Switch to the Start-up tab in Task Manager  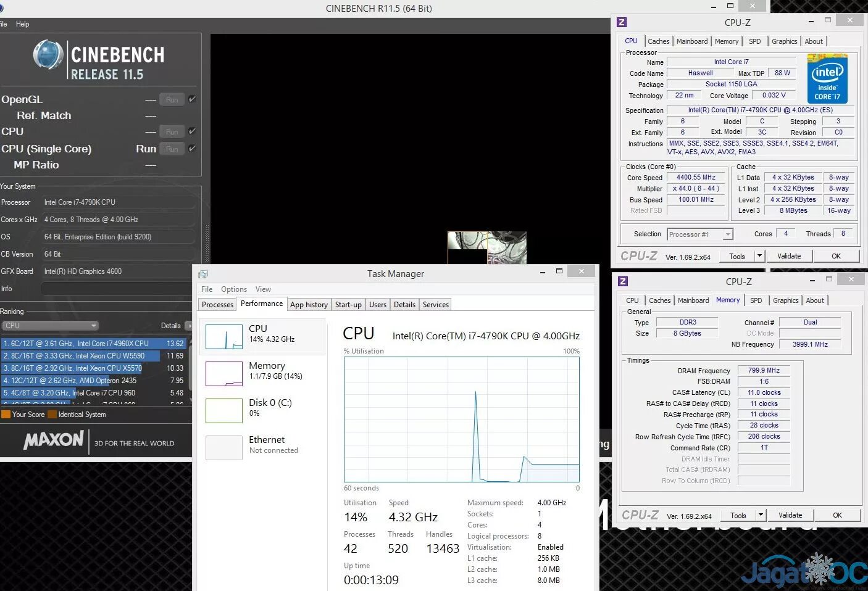point(348,305)
